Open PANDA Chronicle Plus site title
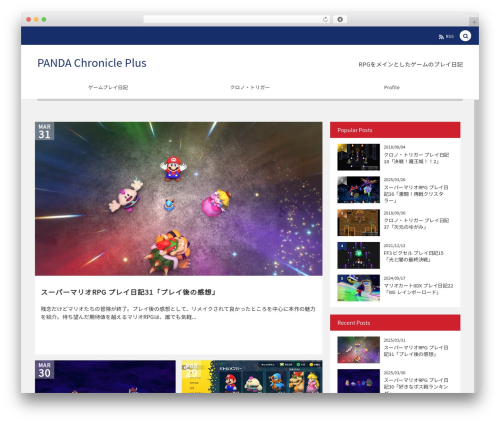Viewport: 500px width, 423px height. (92, 63)
